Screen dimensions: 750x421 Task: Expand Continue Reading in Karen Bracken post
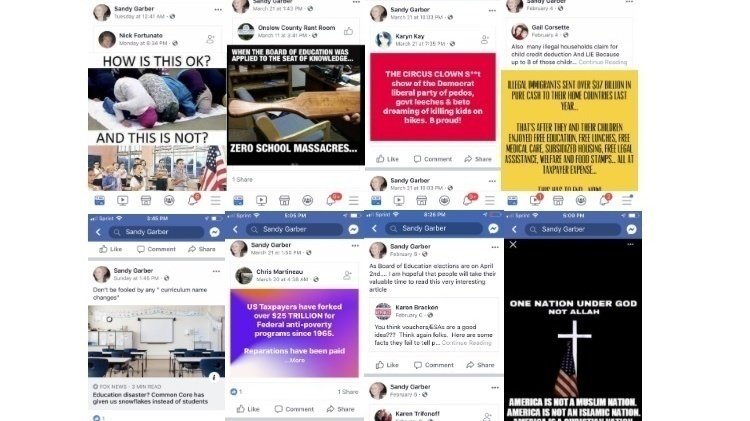(466, 343)
